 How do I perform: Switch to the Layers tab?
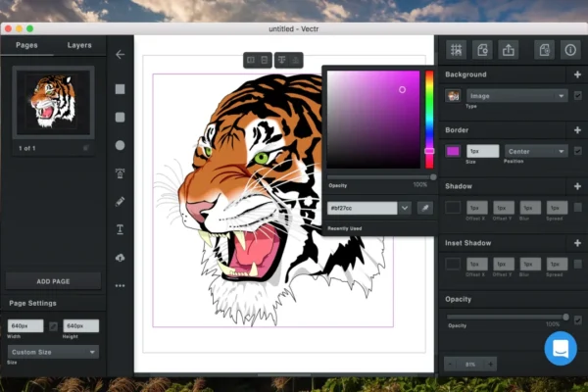point(79,45)
